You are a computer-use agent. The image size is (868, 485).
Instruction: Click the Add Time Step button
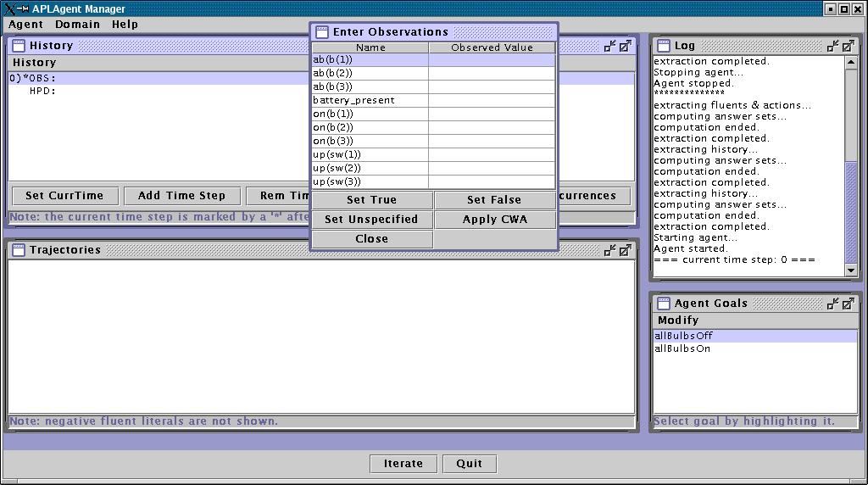181,196
